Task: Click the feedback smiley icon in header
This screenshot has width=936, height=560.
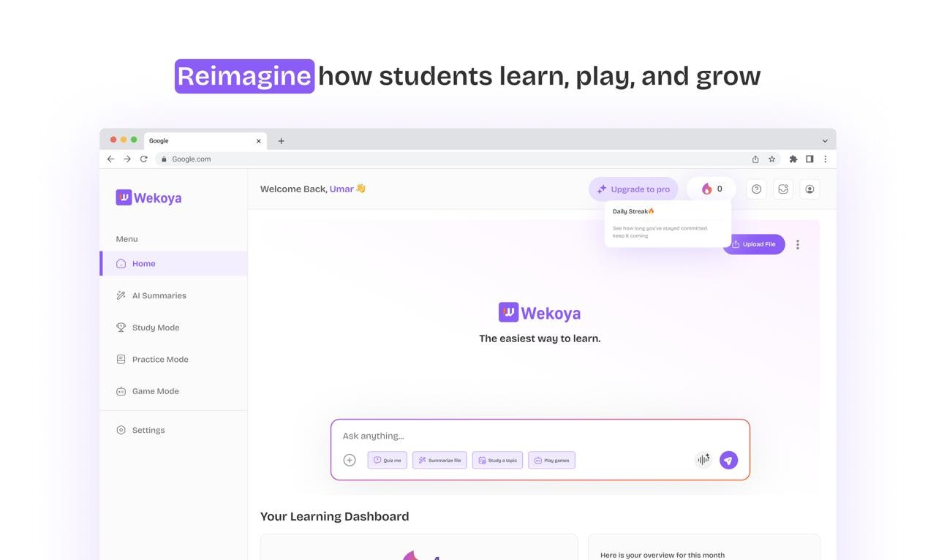Action: [x=783, y=189]
